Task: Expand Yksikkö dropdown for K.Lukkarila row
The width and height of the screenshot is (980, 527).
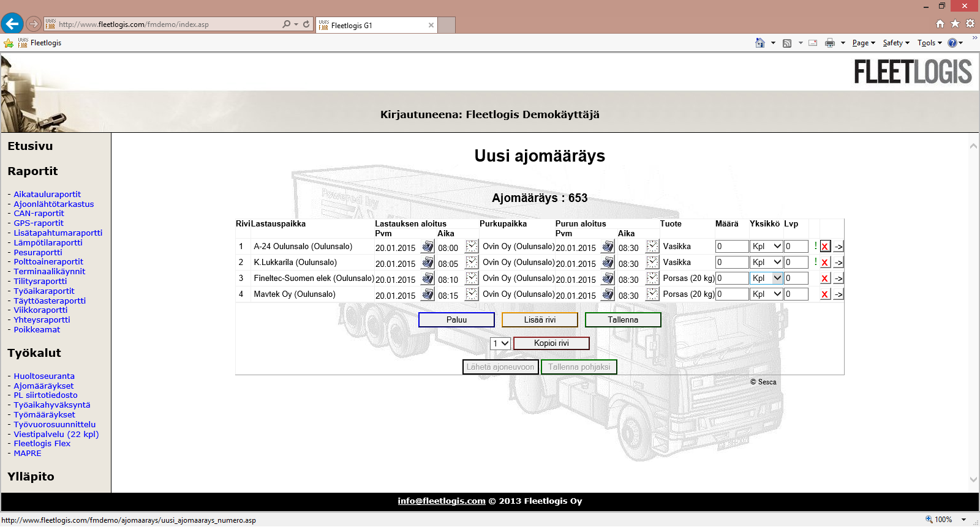Action: coord(766,262)
